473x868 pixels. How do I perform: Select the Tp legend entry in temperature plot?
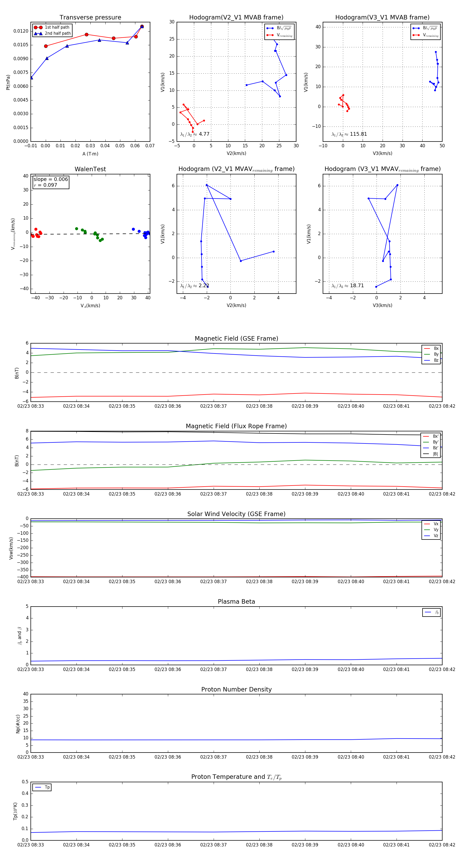[42, 788]
